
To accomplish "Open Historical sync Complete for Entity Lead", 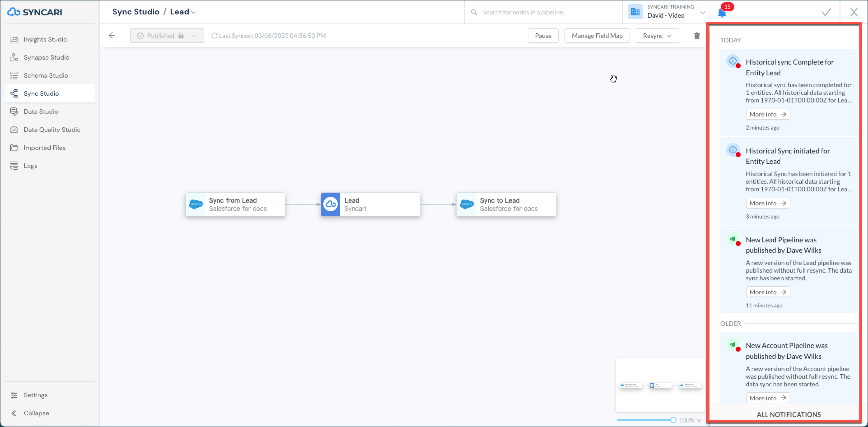I will 789,67.
